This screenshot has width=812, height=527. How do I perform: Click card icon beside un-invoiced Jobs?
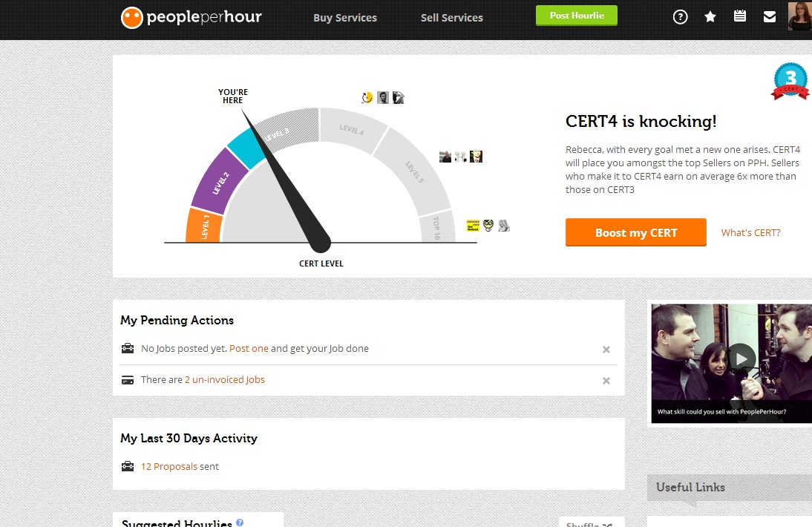128,380
